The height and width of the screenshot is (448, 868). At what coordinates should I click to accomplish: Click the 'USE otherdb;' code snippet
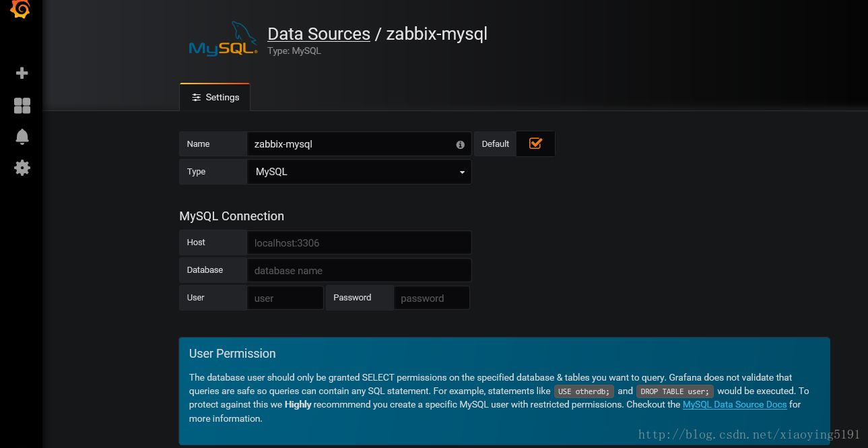pos(584,391)
